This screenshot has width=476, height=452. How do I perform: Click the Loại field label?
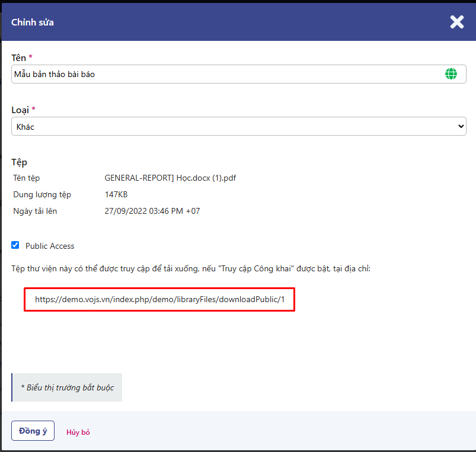20,110
